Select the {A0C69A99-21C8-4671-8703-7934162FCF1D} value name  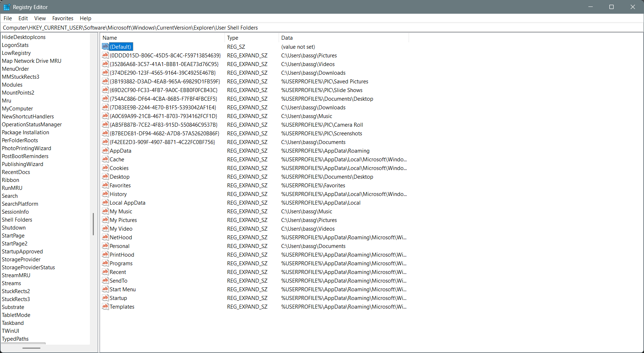tap(164, 116)
